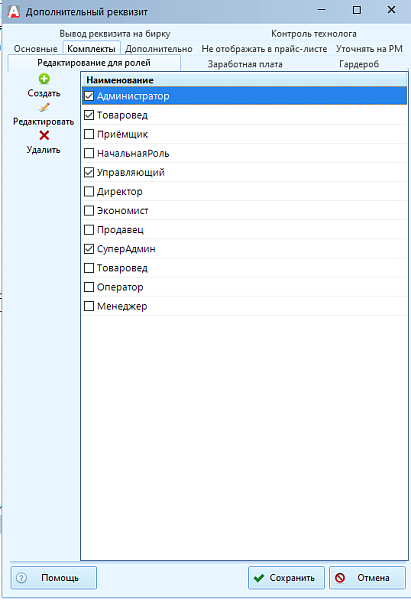Click the green plus Создать icon
Image resolution: width=411 pixels, height=600 pixels.
44,79
